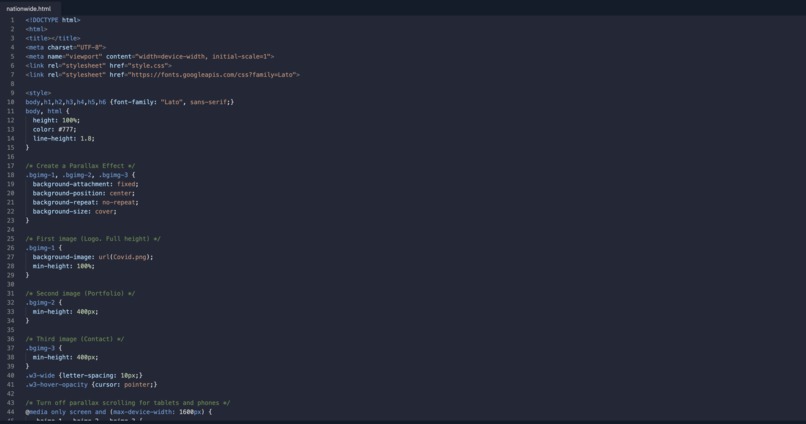Viewport: 806px width, 424px height.
Task: Click the .w3-hover-opacity cursor pointer rule
Action: (x=91, y=385)
